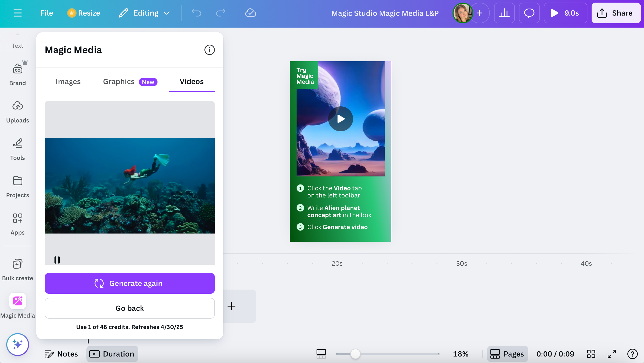This screenshot has height=363, width=644.
Task: Open the Uploads panel
Action: [17, 112]
